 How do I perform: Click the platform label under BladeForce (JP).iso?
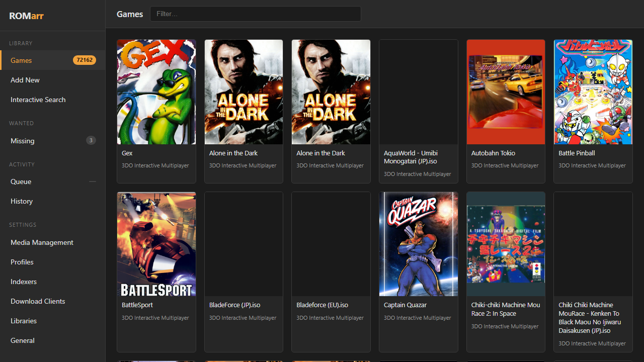coord(243,318)
